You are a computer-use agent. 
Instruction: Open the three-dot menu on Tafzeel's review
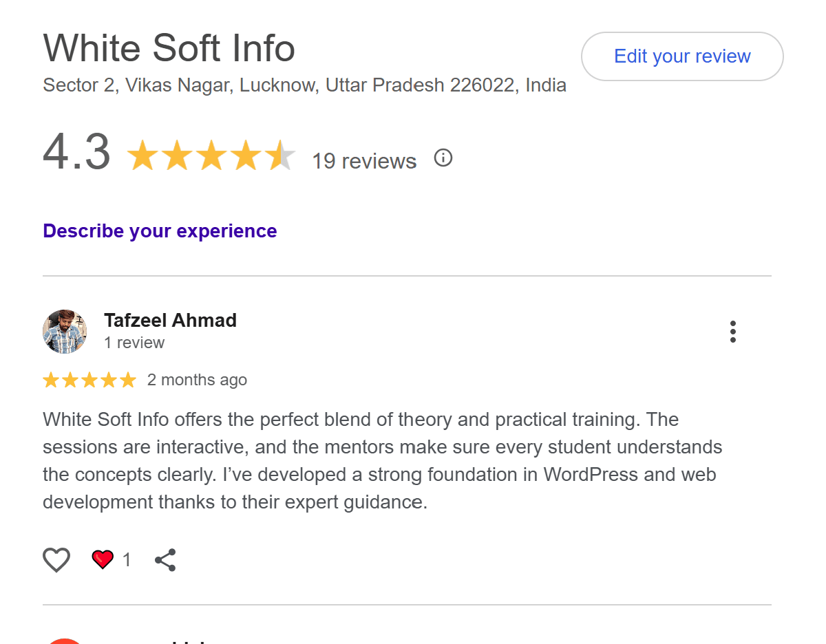pos(732,332)
